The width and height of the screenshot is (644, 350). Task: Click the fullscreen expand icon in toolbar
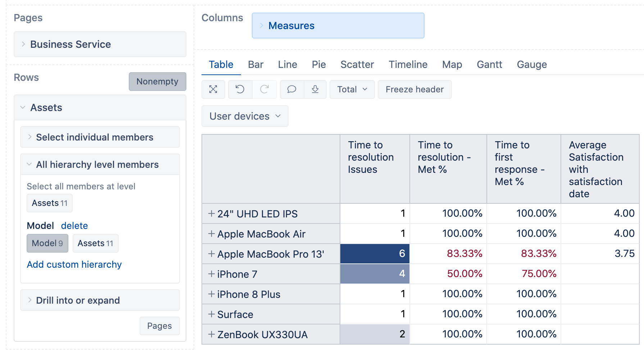[x=213, y=89]
